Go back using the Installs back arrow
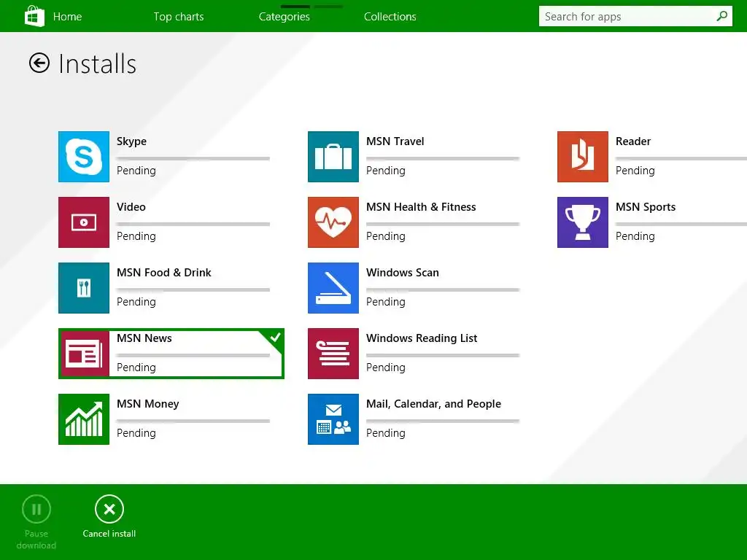The image size is (747, 560). [39, 63]
